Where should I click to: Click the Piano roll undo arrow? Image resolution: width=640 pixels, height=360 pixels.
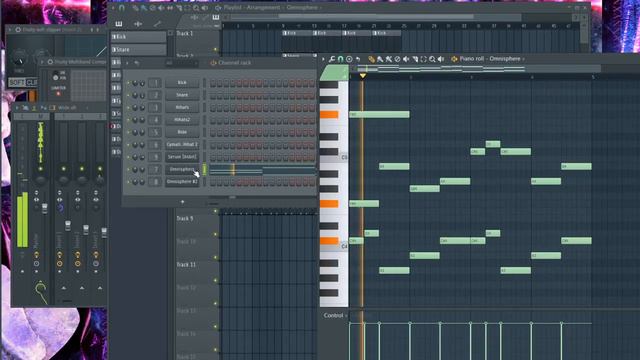[358, 59]
